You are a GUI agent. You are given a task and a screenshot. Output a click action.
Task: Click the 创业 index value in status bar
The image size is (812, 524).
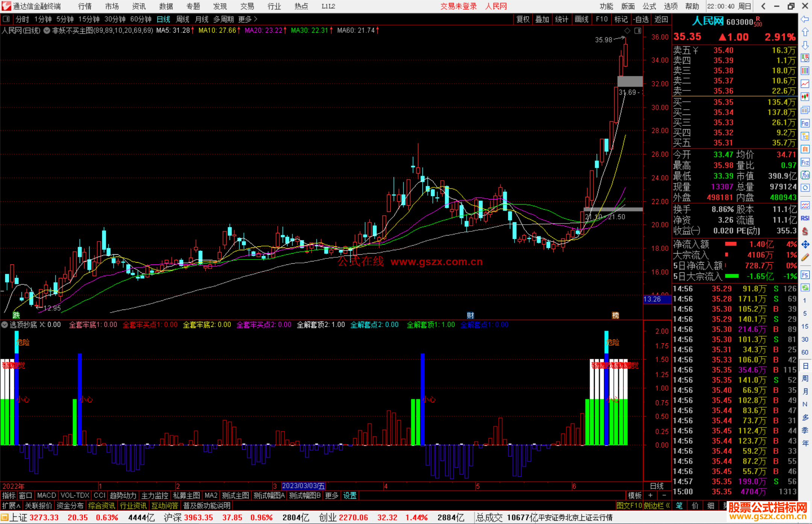pos(353,518)
